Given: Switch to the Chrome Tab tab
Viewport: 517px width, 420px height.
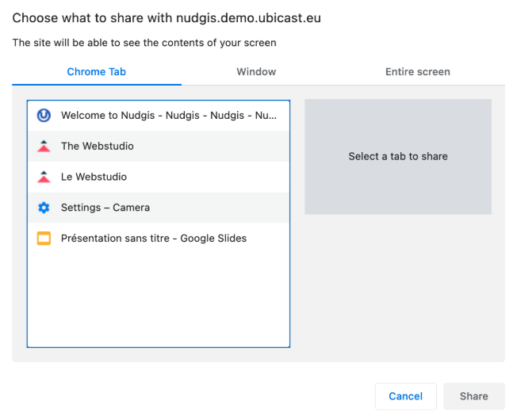Looking at the screenshot, I should (x=97, y=72).
